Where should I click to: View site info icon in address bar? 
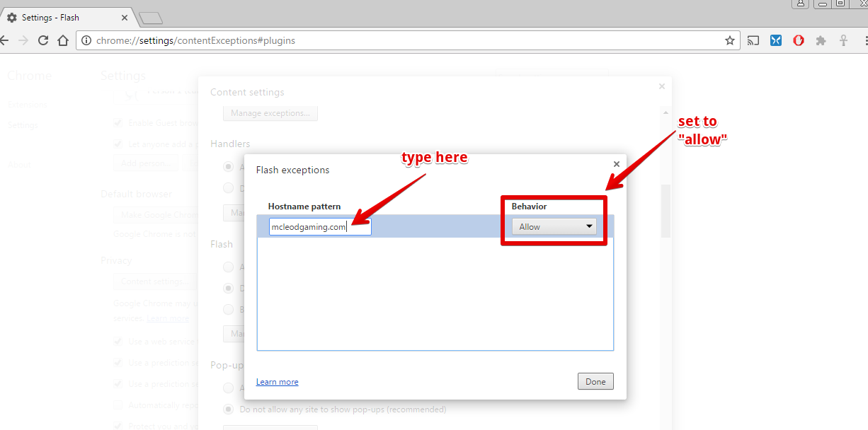86,40
